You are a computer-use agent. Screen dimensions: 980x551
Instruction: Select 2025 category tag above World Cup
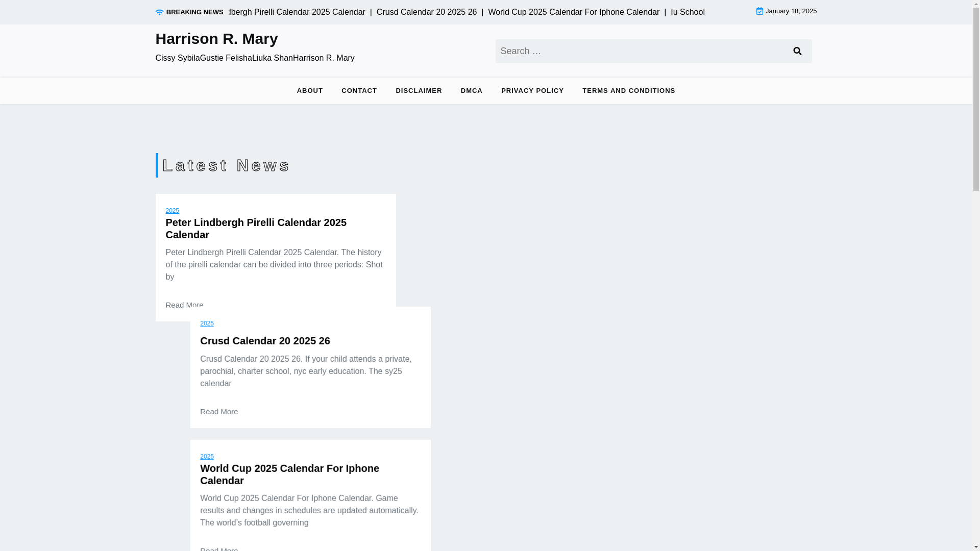[x=207, y=457]
